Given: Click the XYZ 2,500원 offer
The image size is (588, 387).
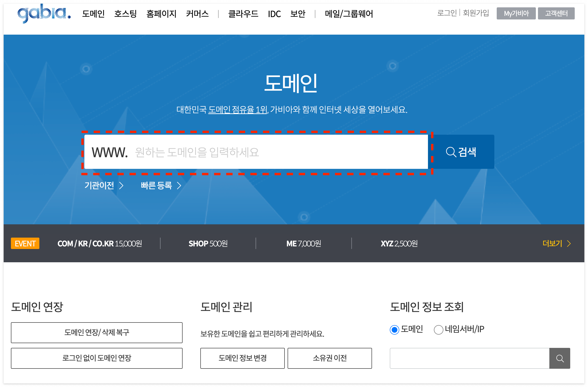Looking at the screenshot, I should [x=399, y=244].
